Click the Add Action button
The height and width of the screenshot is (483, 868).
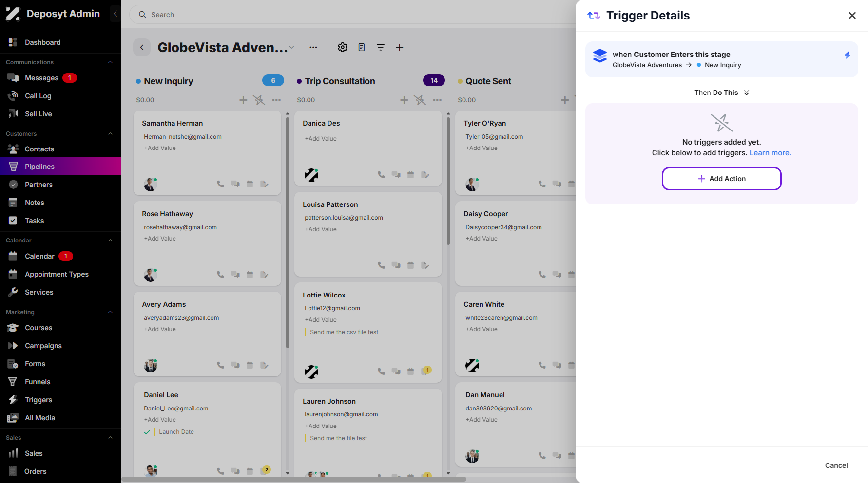(x=722, y=179)
